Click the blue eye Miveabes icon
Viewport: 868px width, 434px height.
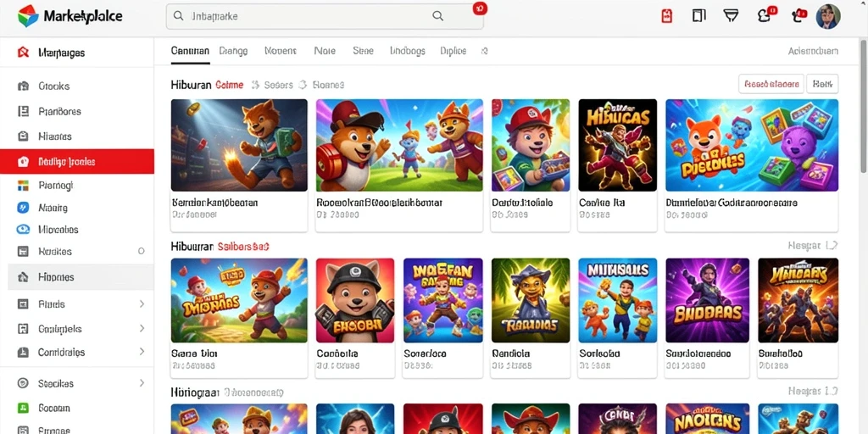[23, 229]
